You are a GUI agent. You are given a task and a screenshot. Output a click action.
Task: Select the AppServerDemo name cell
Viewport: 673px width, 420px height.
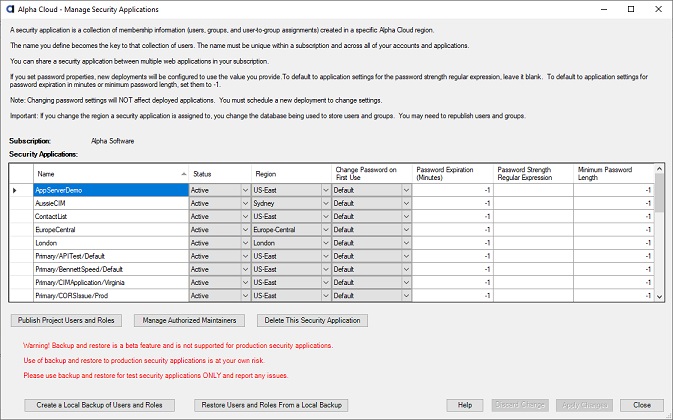click(x=111, y=190)
